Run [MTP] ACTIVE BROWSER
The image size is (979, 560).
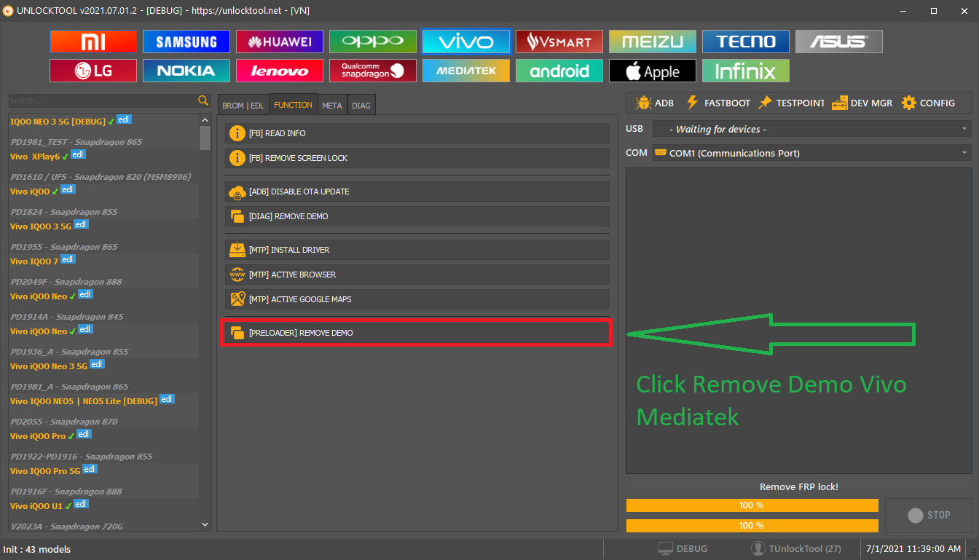pos(417,275)
